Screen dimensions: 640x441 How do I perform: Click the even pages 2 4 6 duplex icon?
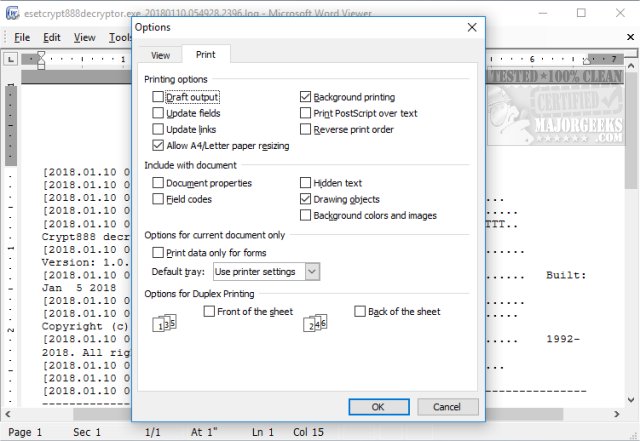[x=315, y=323]
